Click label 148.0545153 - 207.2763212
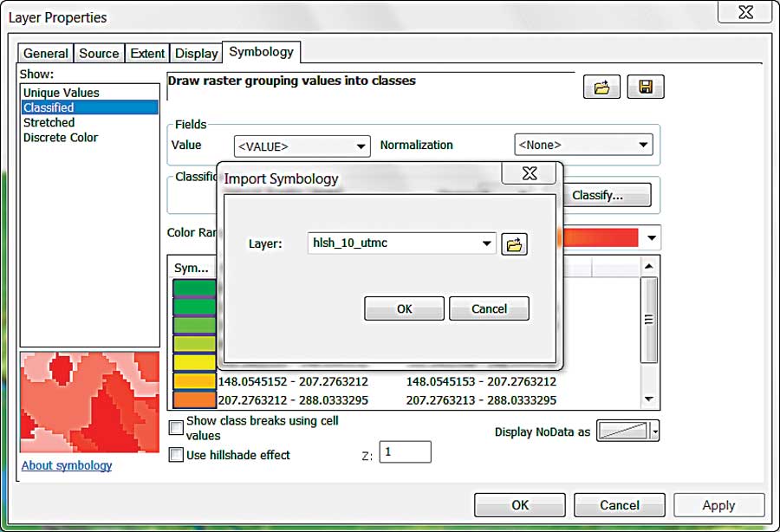Image resolution: width=780 pixels, height=532 pixels. pyautogui.click(x=481, y=382)
